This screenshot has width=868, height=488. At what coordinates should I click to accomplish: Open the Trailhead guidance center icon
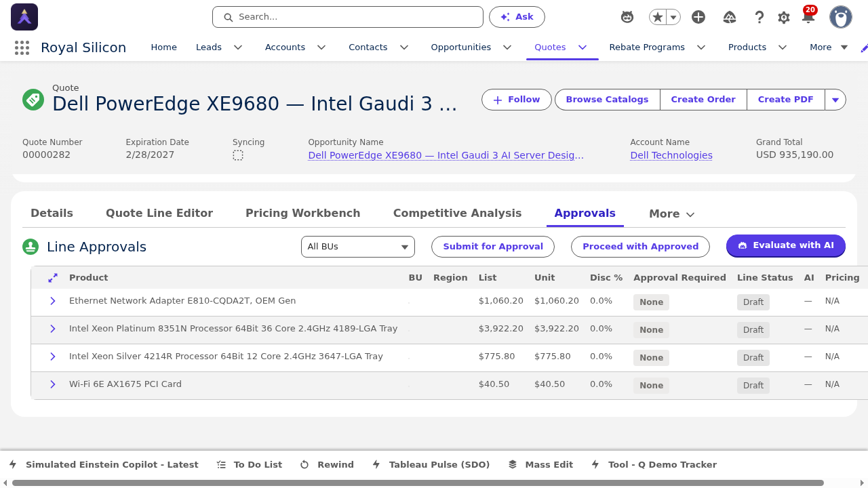coord(730,17)
